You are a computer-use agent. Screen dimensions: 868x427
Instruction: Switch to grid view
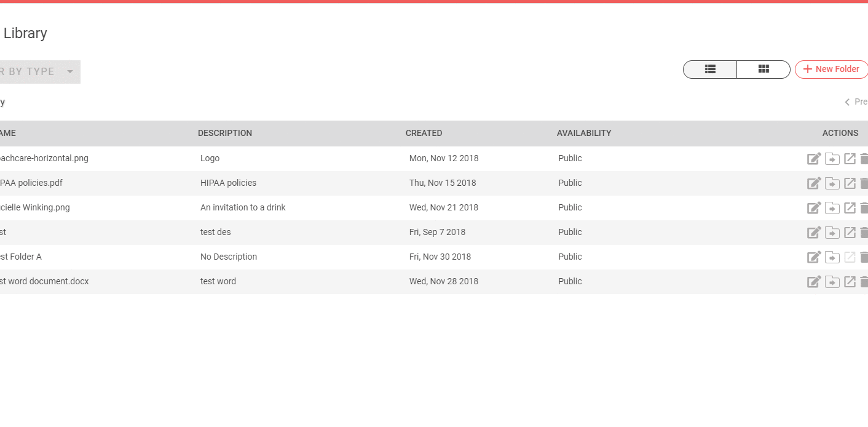[763, 70]
